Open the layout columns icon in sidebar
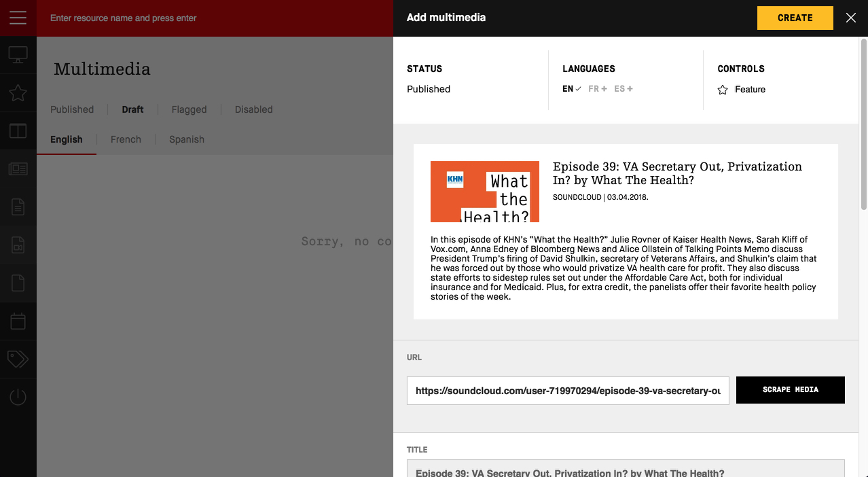The width and height of the screenshot is (868, 477). (18, 131)
